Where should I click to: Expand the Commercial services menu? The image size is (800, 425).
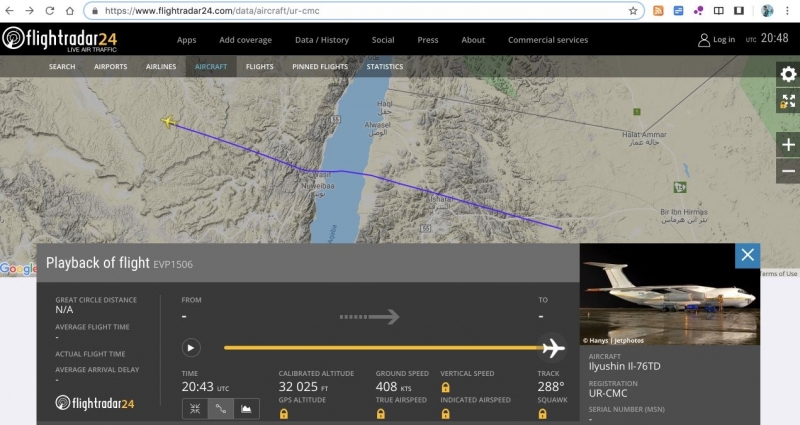coord(548,40)
